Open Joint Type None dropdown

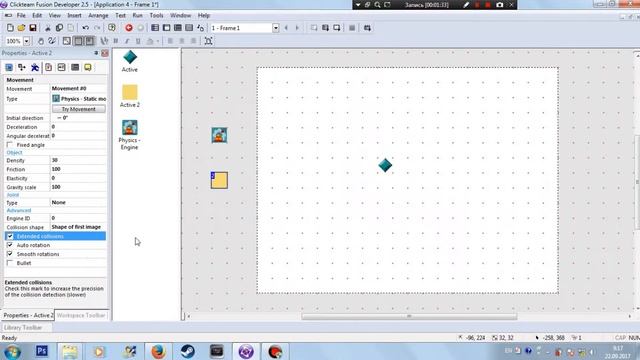coord(78,202)
